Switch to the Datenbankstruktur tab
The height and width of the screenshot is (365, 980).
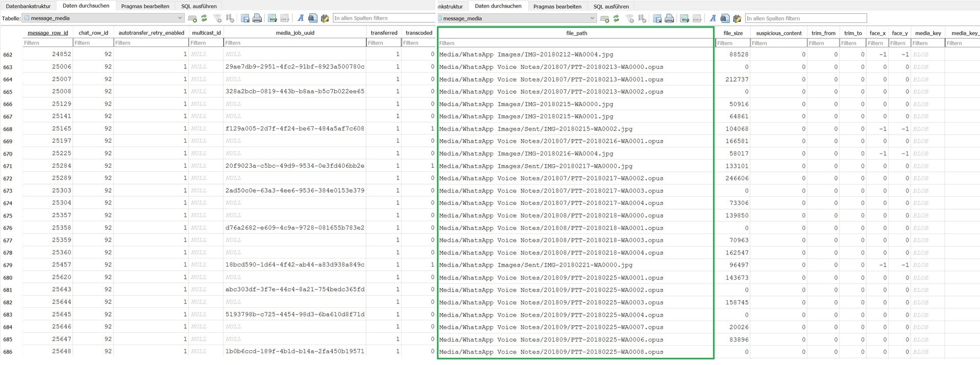(x=28, y=6)
